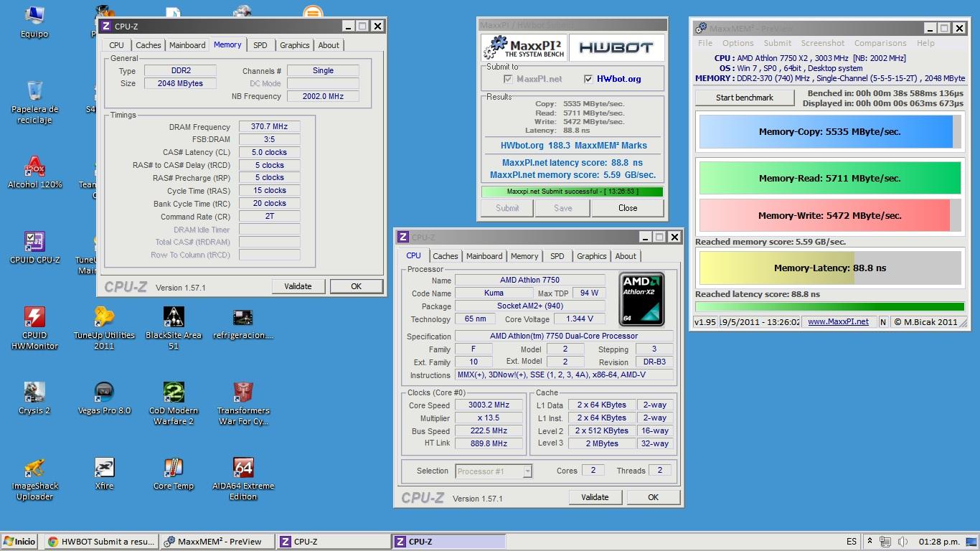
Task: Click the MaxxPI² system bench logo
Action: point(524,47)
